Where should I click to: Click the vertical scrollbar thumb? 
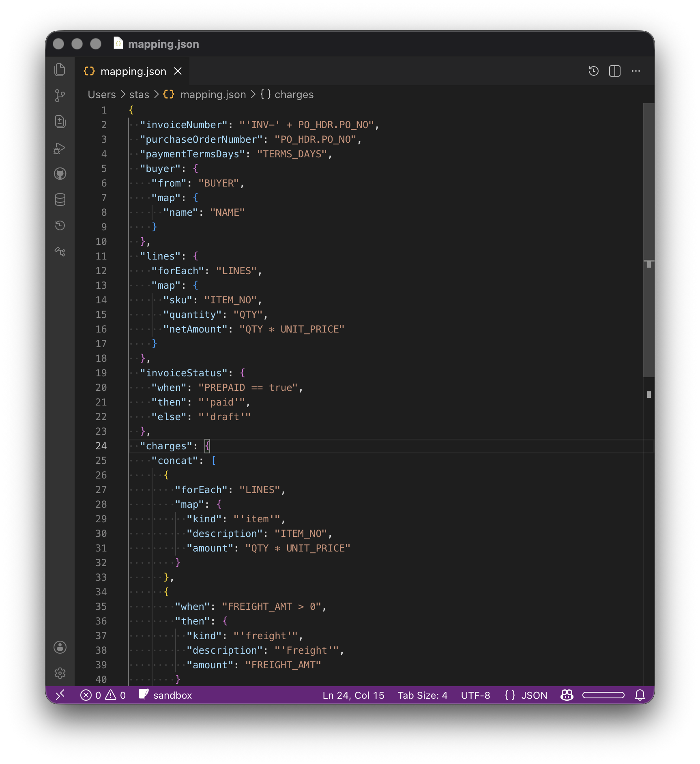[x=649, y=240]
